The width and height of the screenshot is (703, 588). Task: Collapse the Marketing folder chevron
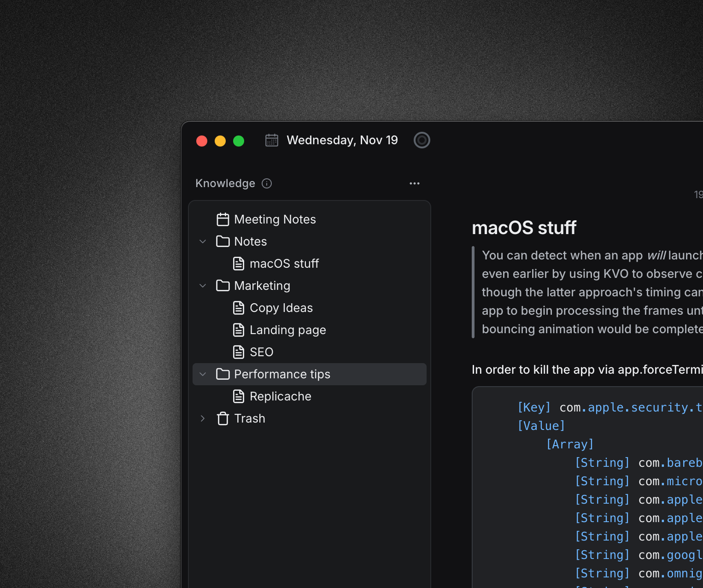tap(203, 286)
